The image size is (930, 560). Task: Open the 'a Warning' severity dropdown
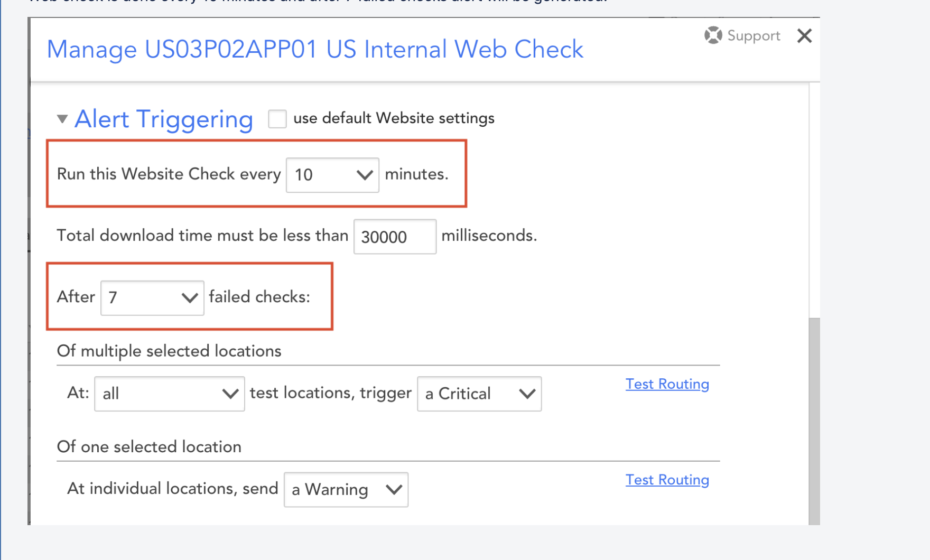pos(346,490)
